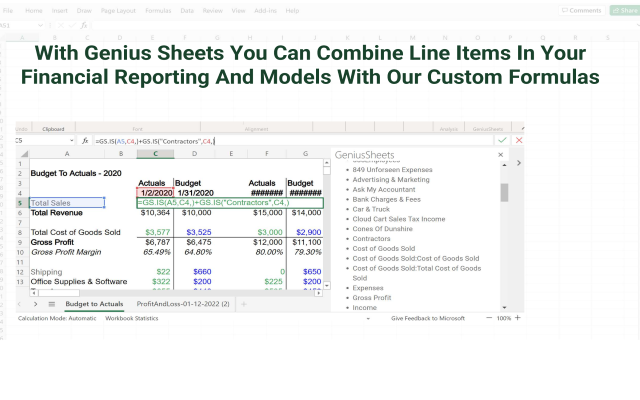Choose Cones Of Dunshire in the list
Screen dimensions: 640x400
click(x=382, y=229)
